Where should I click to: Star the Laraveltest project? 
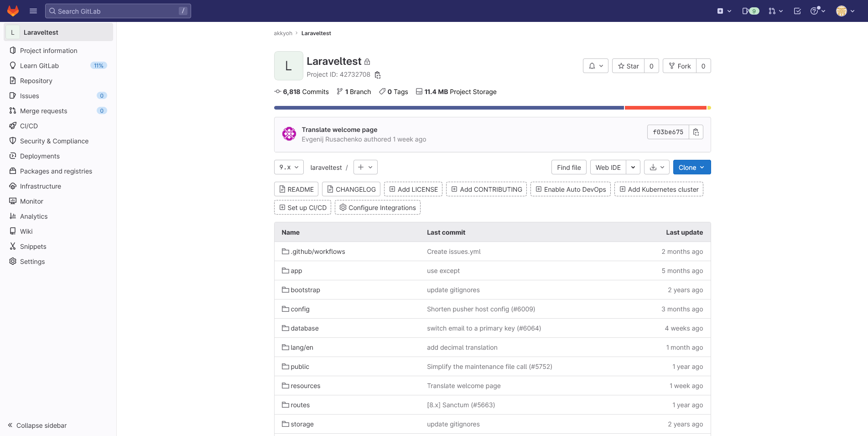coord(628,66)
